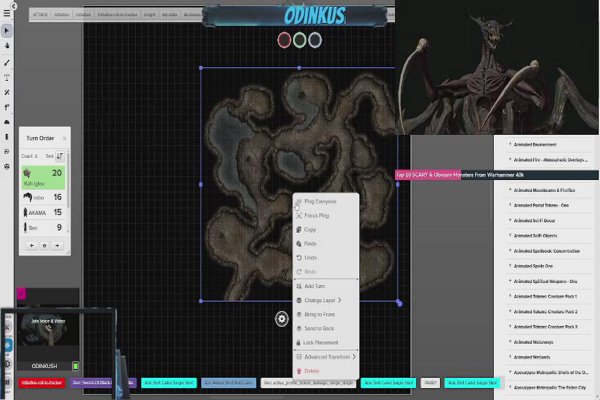Select highlighted turn entry with 20
Viewport: 600px width, 400px height.
point(43,178)
